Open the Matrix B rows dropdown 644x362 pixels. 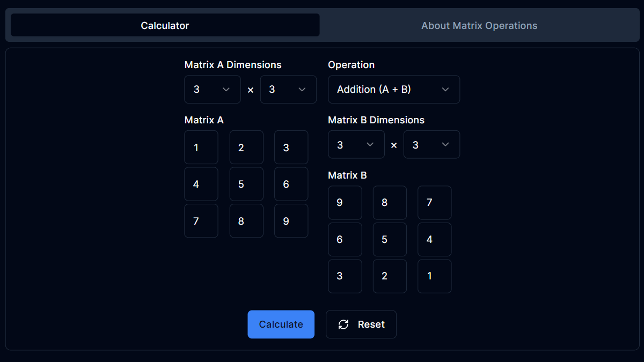pos(356,144)
